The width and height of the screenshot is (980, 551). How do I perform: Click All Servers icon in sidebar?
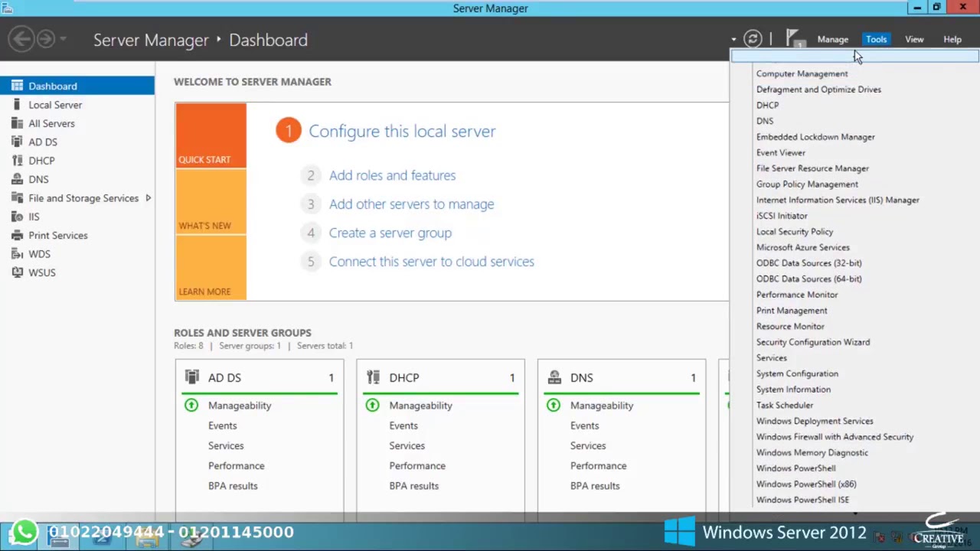click(x=17, y=123)
